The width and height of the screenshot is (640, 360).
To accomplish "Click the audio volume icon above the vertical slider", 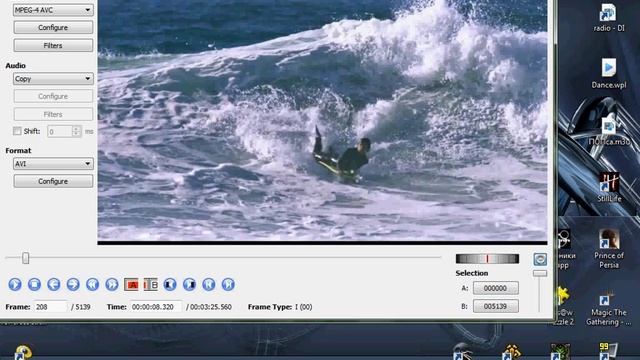I will pyautogui.click(x=540, y=259).
